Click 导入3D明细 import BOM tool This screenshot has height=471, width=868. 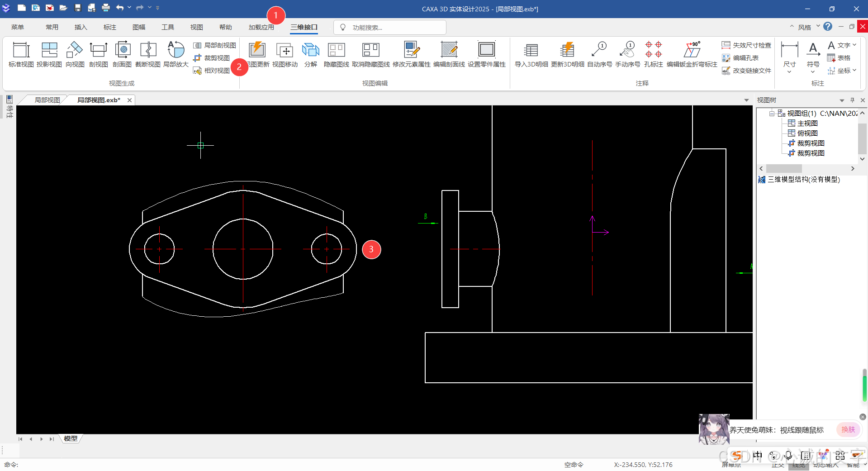tap(531, 54)
